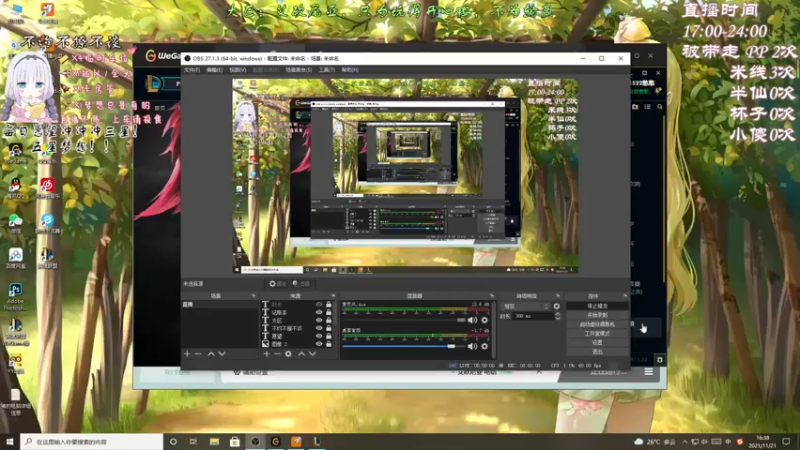Move the source up in the sources list
The image size is (800, 450).
click(302, 354)
